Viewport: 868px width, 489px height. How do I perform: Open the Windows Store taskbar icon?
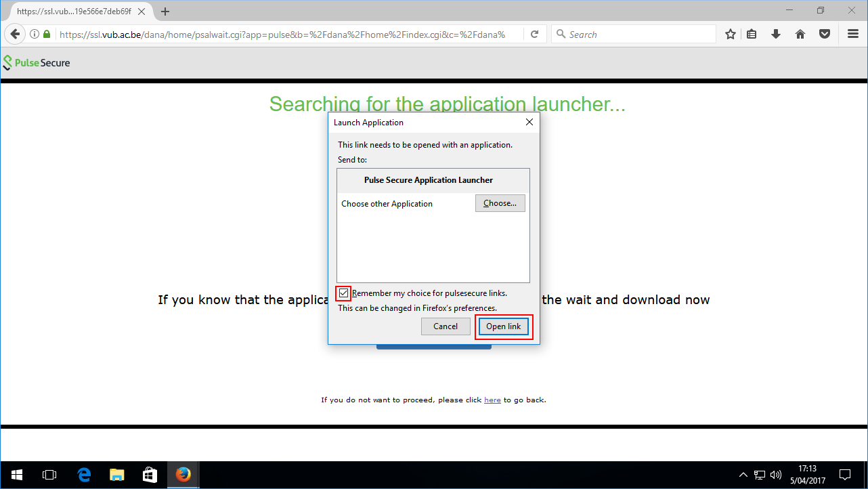point(150,475)
